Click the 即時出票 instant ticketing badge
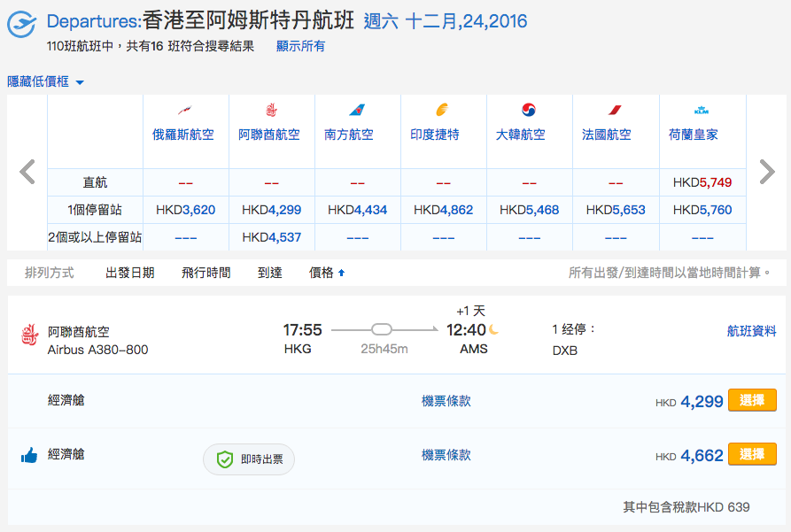This screenshot has height=532, width=791. click(249, 459)
